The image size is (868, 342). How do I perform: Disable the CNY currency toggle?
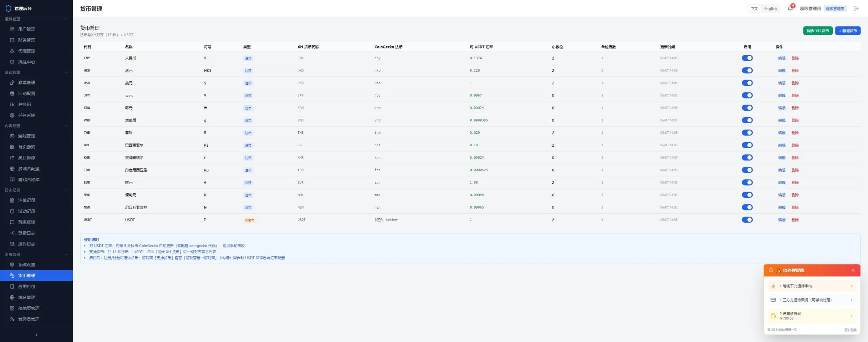pos(747,58)
